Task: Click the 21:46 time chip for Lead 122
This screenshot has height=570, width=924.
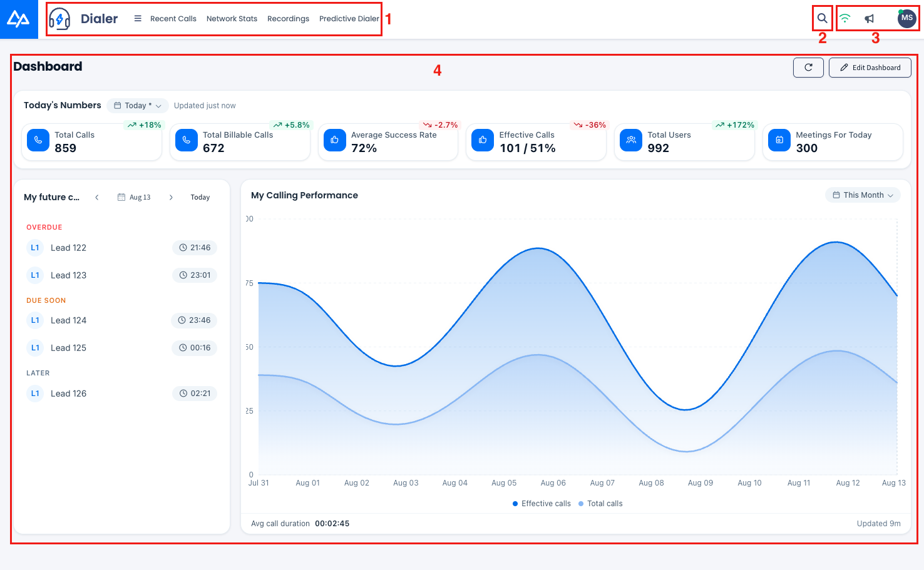Action: [195, 248]
